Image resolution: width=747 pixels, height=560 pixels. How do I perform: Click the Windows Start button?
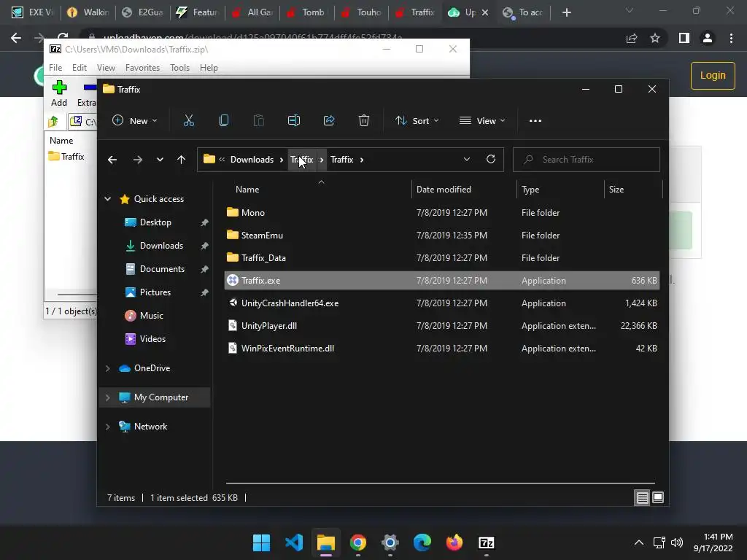tap(262, 542)
